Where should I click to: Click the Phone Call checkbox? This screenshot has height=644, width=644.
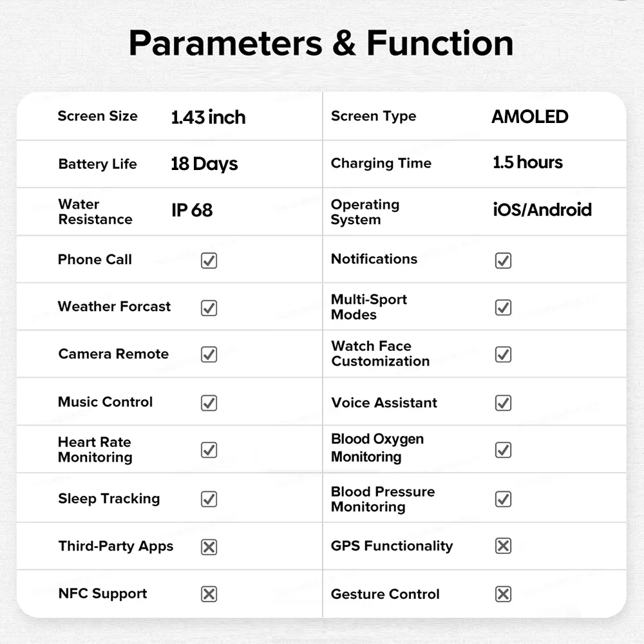pos(209,260)
